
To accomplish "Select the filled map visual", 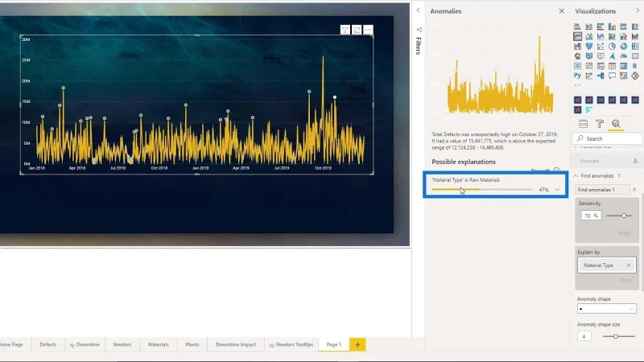I will [x=589, y=56].
